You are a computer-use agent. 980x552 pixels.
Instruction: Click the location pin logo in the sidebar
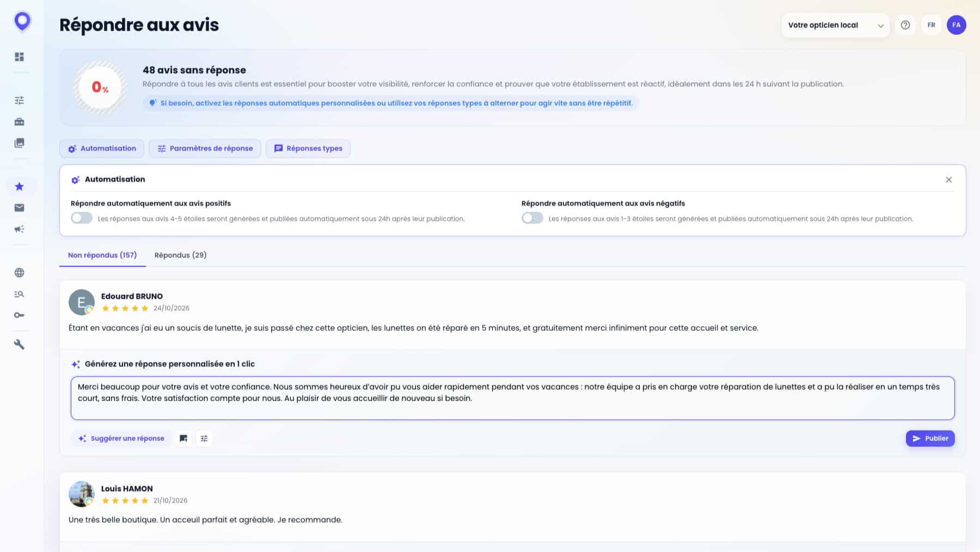(x=22, y=22)
